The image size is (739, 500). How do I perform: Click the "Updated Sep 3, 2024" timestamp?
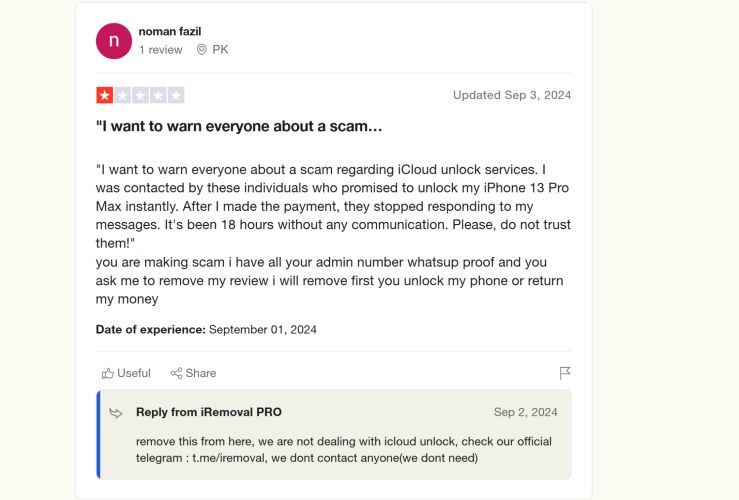pos(512,95)
